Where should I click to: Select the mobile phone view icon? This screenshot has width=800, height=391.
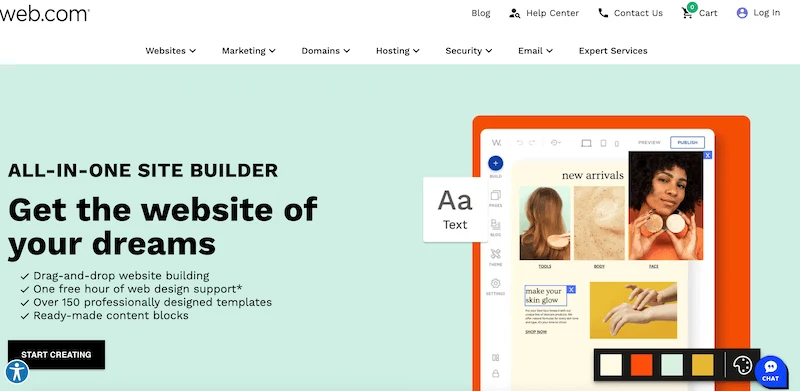coord(616,143)
